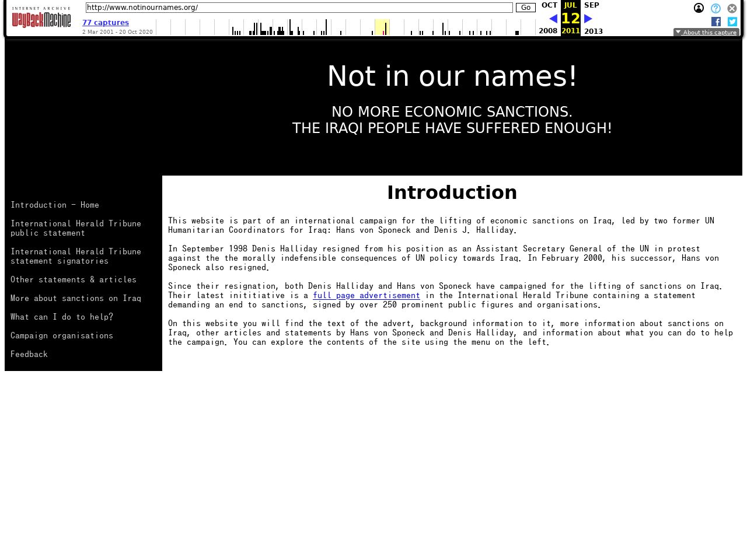Close the Wayback toolbar with X icon
Image resolution: width=747 pixels, height=560 pixels.
point(732,8)
